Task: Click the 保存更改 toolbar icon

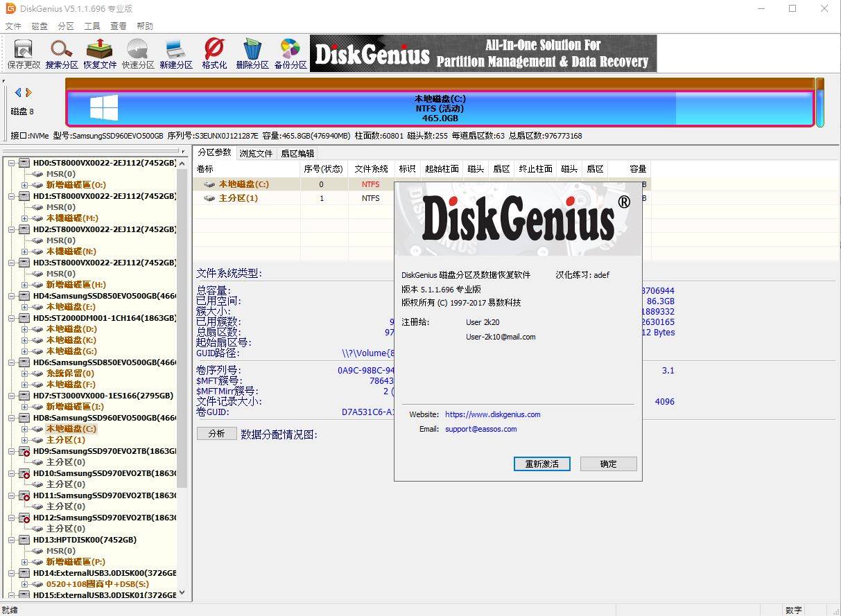Action: [24, 49]
